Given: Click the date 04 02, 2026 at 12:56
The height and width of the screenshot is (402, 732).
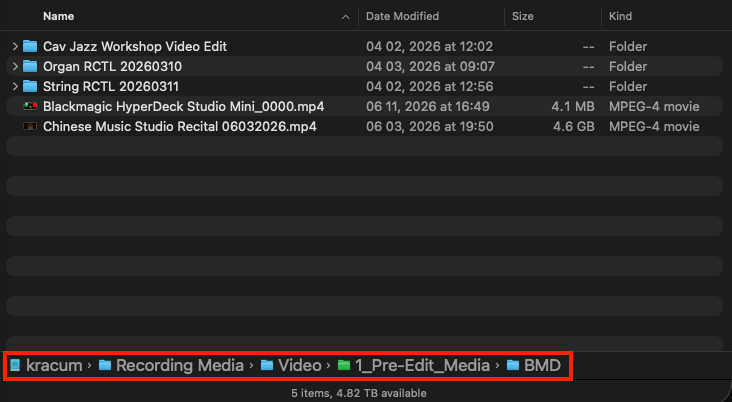Looking at the screenshot, I should [429, 86].
